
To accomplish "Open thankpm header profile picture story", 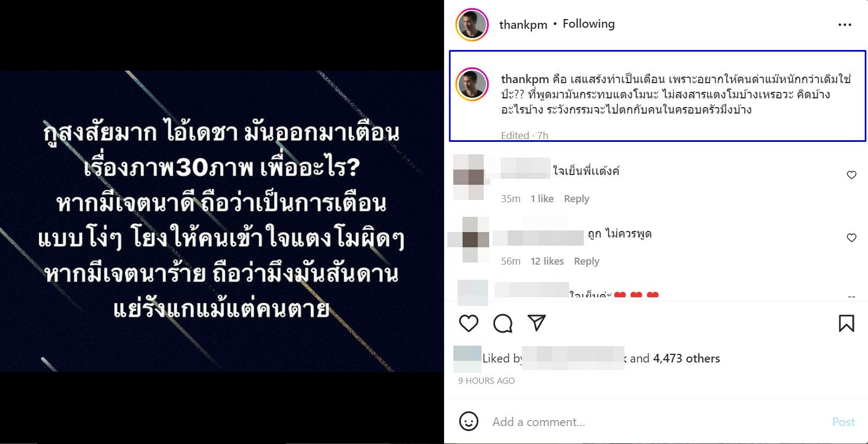I will (x=472, y=24).
